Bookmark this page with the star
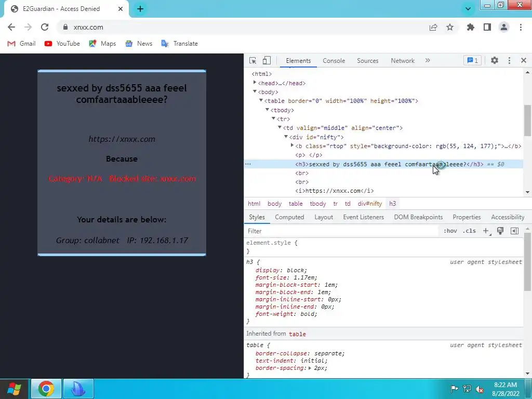The image size is (532, 399). point(450,27)
